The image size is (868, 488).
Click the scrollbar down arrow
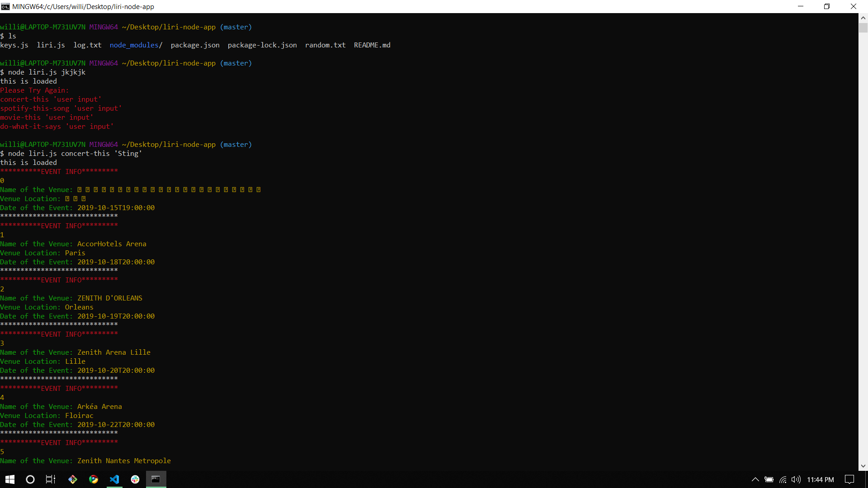pyautogui.click(x=863, y=466)
